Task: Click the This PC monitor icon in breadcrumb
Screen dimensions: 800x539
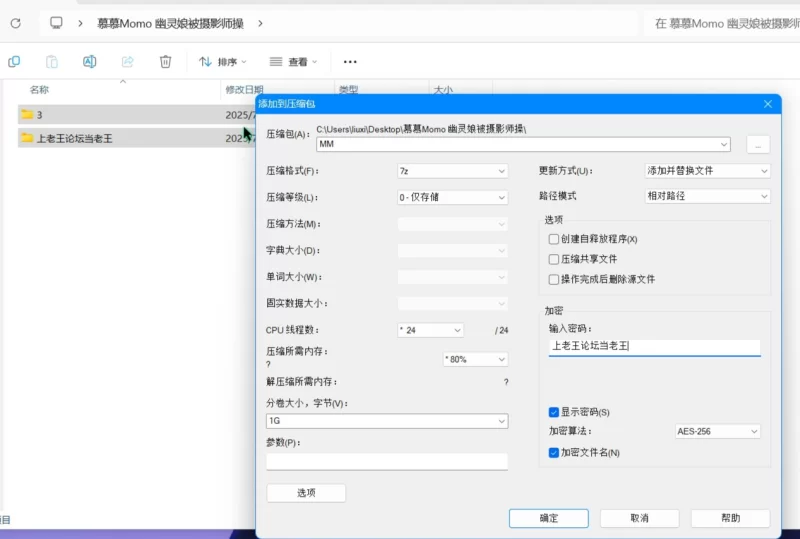Action: tap(57, 22)
